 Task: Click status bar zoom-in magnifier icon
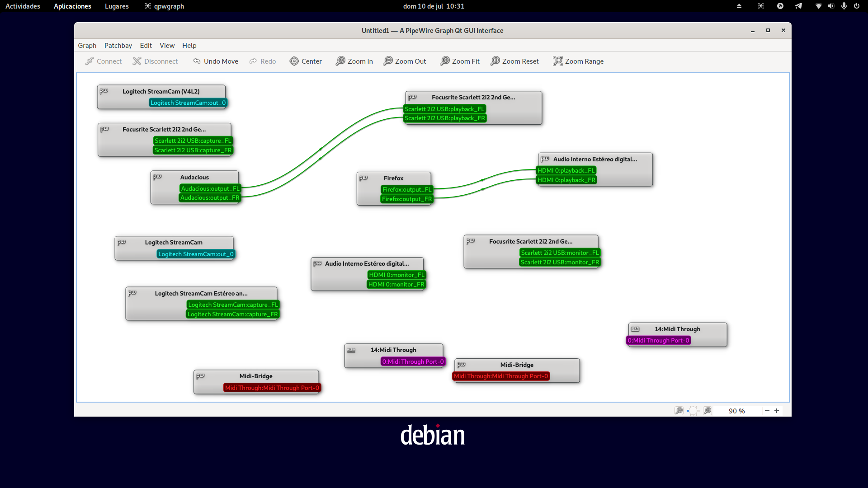(708, 411)
